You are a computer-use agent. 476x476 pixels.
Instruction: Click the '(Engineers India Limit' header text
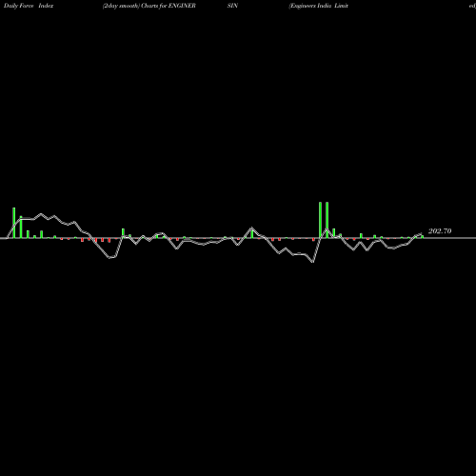click(x=318, y=6)
